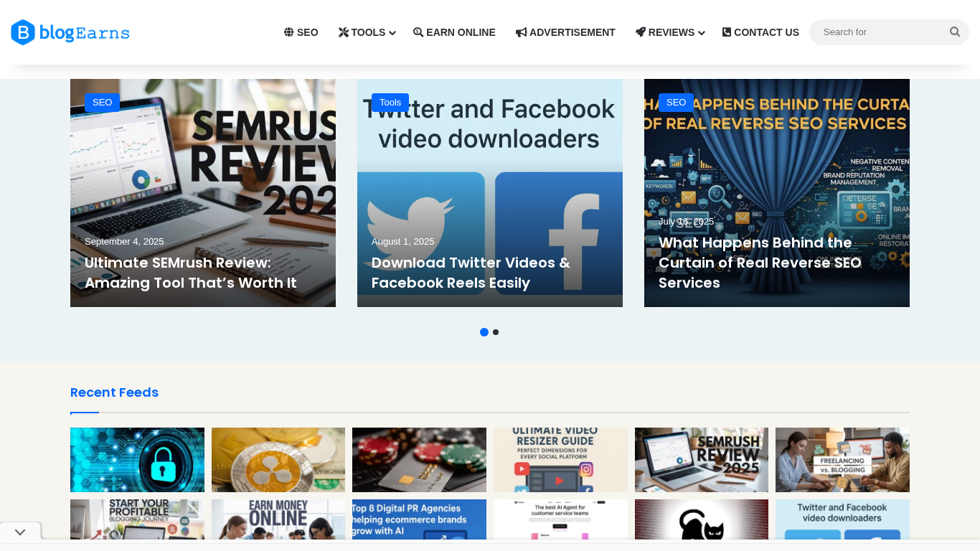Open the Earn Online menu item
Image resolution: width=980 pixels, height=551 pixels.
pyautogui.click(x=454, y=32)
